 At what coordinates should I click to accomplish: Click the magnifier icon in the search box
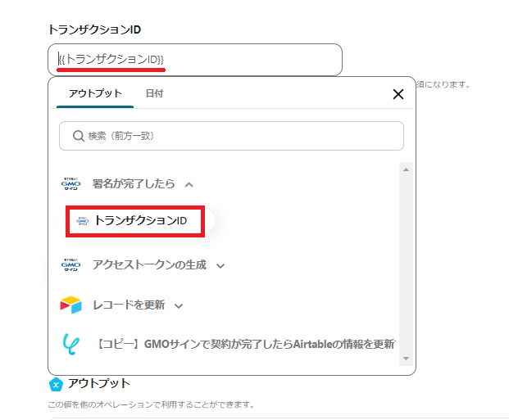pyautogui.click(x=78, y=136)
